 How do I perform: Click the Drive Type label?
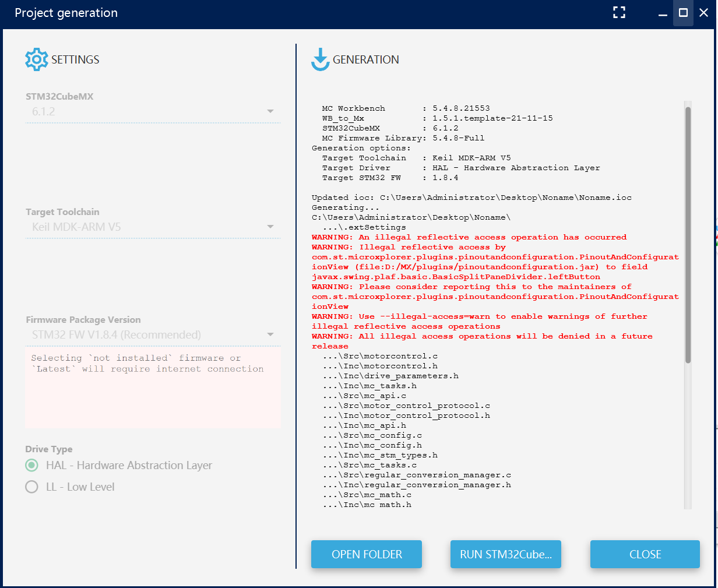pos(49,449)
